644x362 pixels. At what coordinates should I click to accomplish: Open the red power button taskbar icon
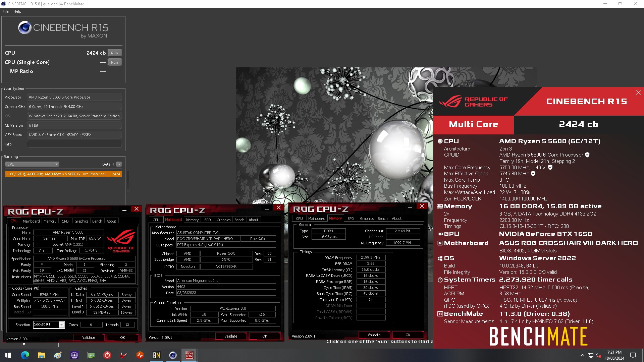[x=107, y=355]
